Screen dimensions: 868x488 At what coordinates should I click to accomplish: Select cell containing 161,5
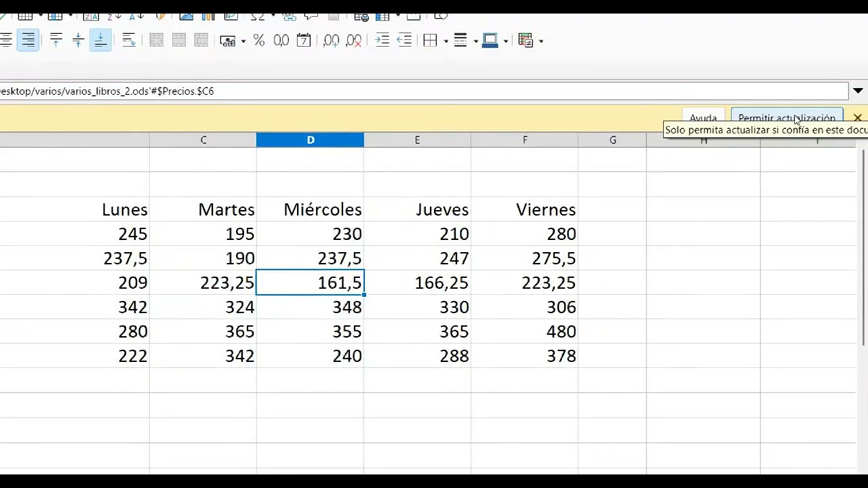311,283
